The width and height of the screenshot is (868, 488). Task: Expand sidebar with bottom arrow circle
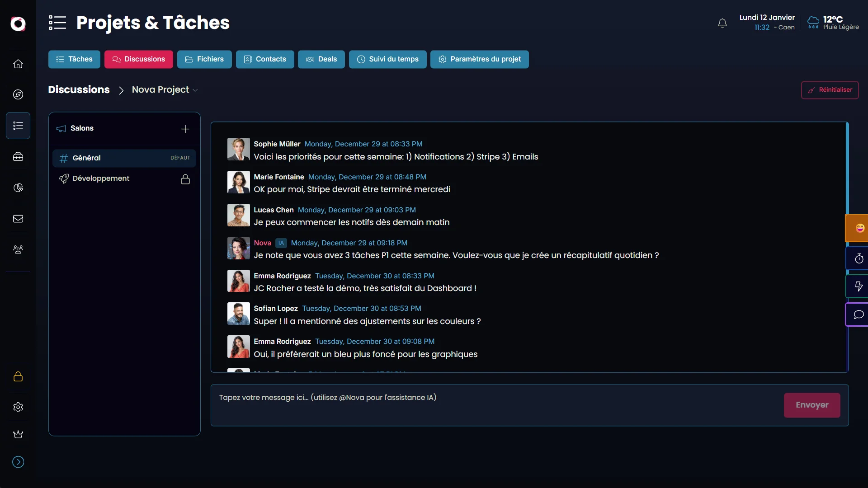pyautogui.click(x=18, y=462)
